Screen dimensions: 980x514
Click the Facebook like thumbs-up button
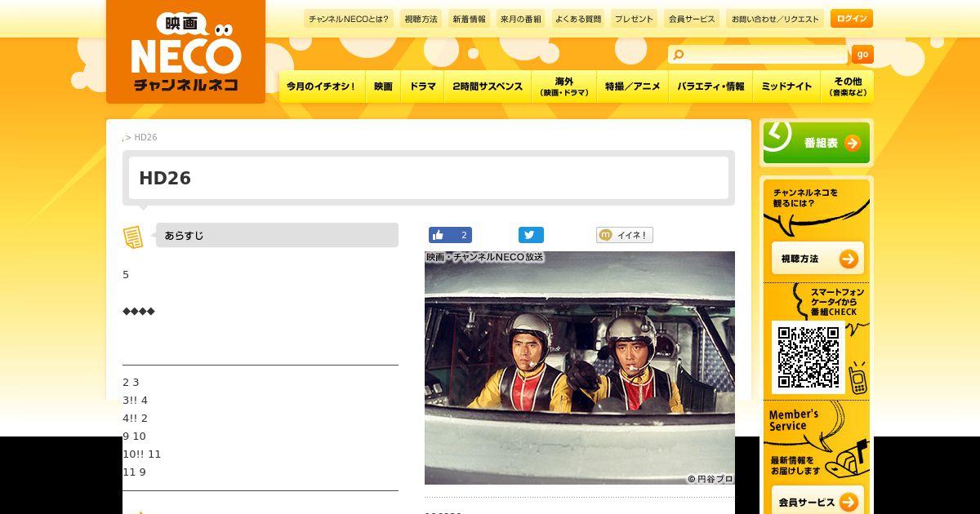(x=450, y=235)
